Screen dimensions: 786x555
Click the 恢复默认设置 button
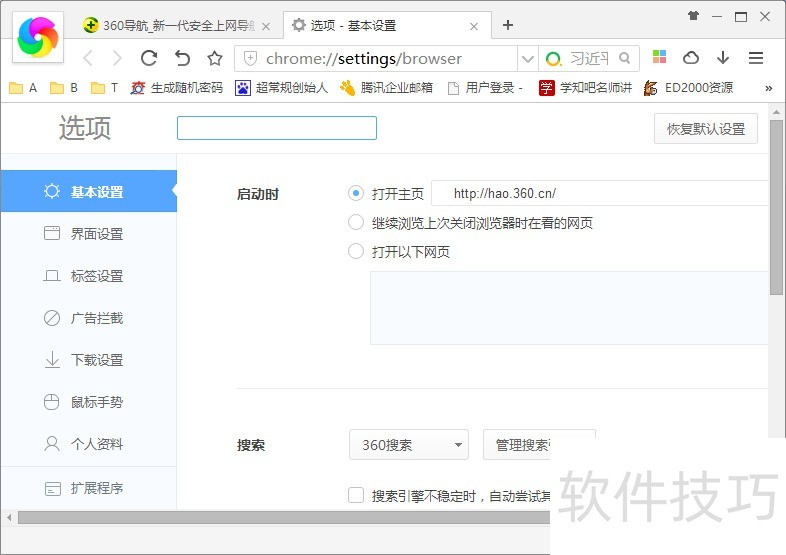(x=706, y=129)
